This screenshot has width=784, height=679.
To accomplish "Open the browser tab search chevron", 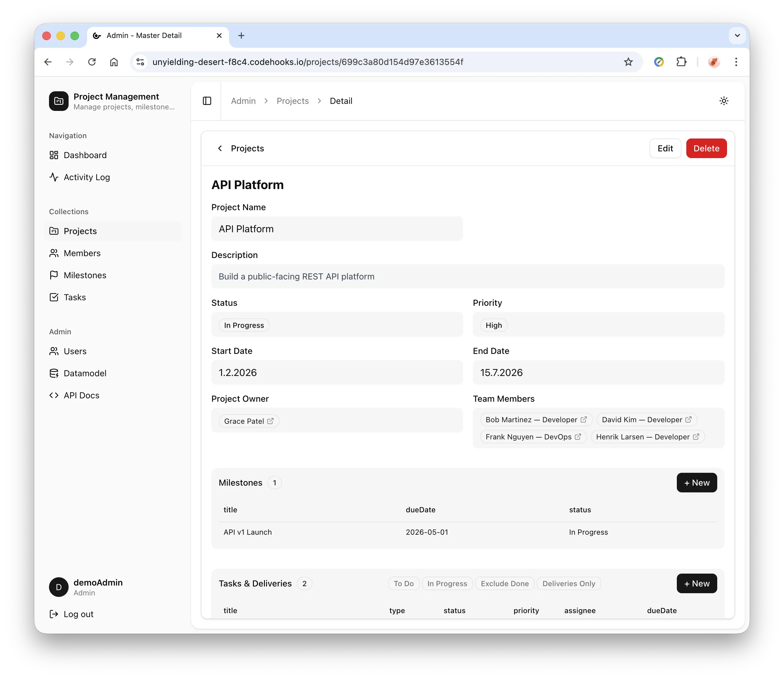I will tap(737, 35).
